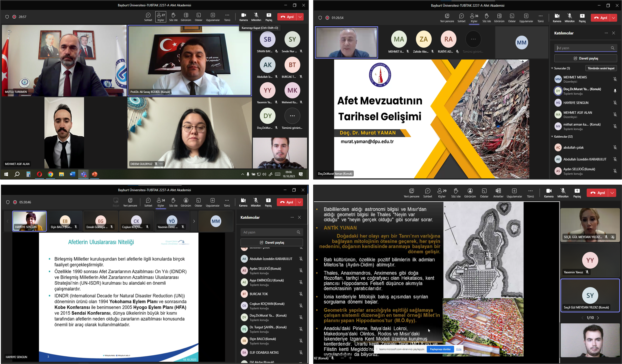Open the Kişiler tab showing 27
Image resolution: width=622 pixels, height=364 pixels.
point(161,17)
